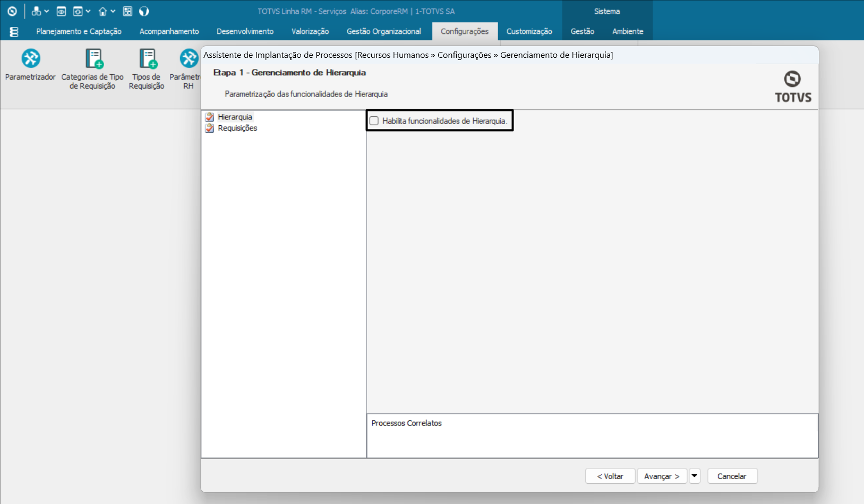The height and width of the screenshot is (504, 864).
Task: Select Requisições in the wizard tree
Action: click(x=237, y=128)
